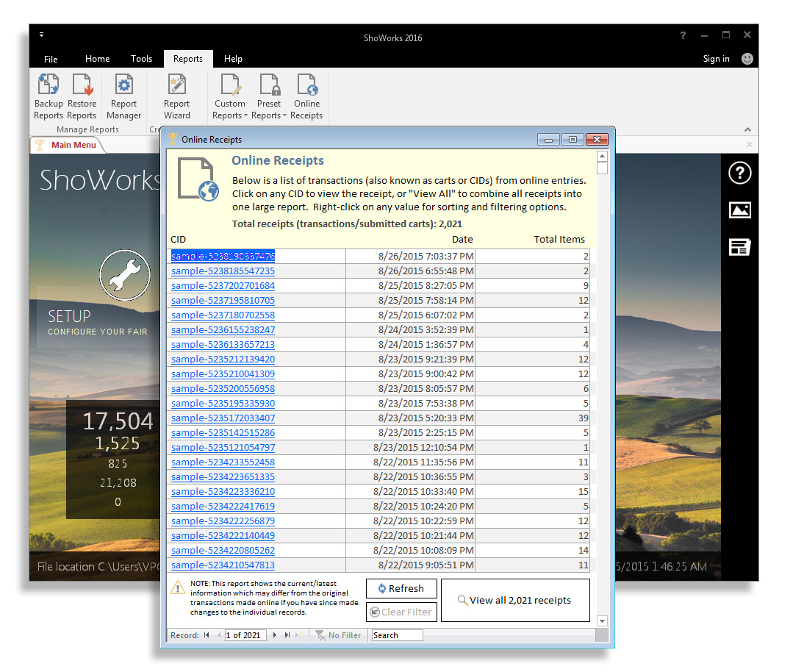Click the smiley feedback icon

point(747,59)
